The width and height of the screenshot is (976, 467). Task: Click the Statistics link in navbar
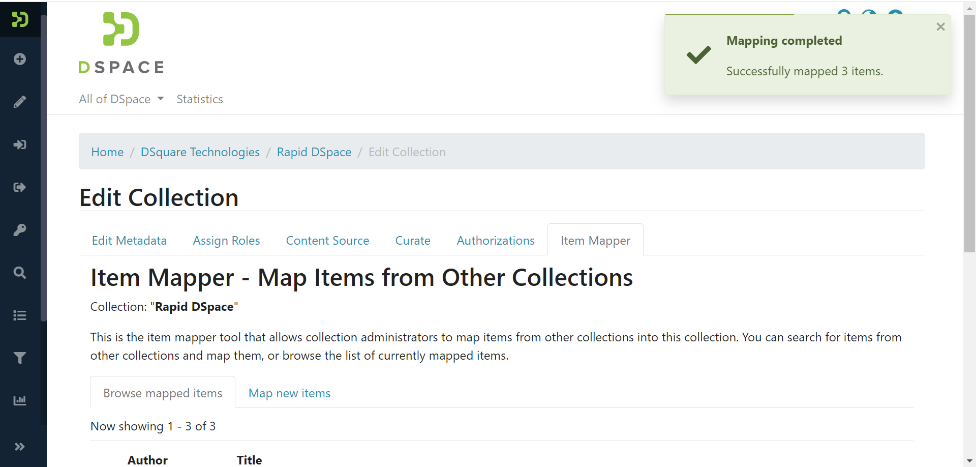pos(199,99)
